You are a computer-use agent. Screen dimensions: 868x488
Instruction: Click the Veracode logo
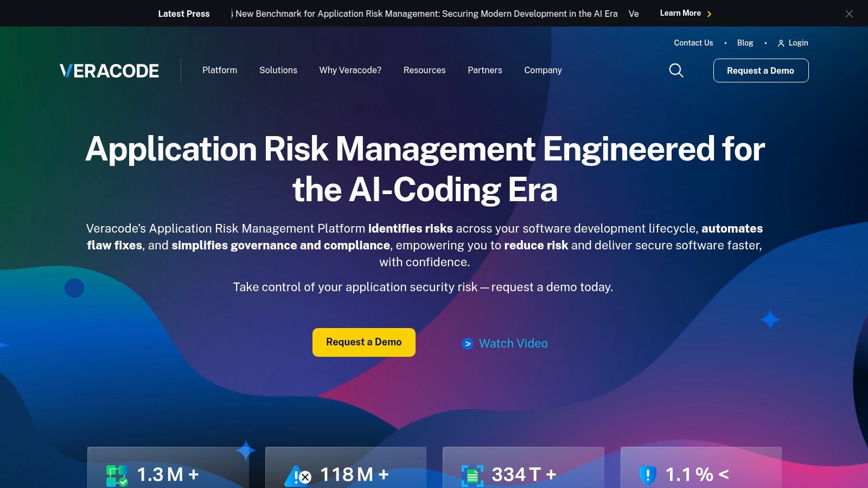[x=109, y=70]
